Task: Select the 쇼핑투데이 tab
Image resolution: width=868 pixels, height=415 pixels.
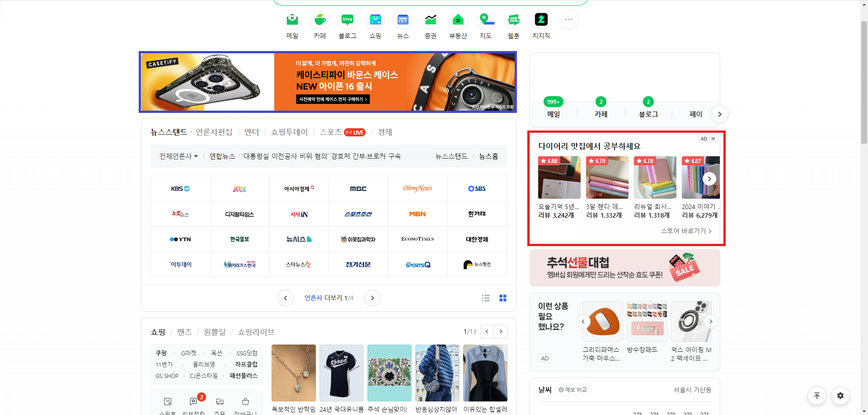Action: point(289,132)
